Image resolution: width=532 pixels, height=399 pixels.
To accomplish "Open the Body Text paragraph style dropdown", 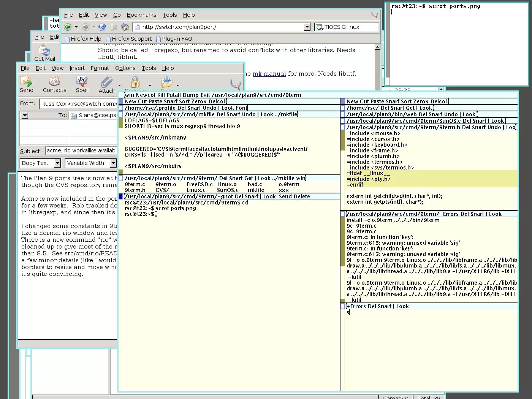I will pos(57,163).
